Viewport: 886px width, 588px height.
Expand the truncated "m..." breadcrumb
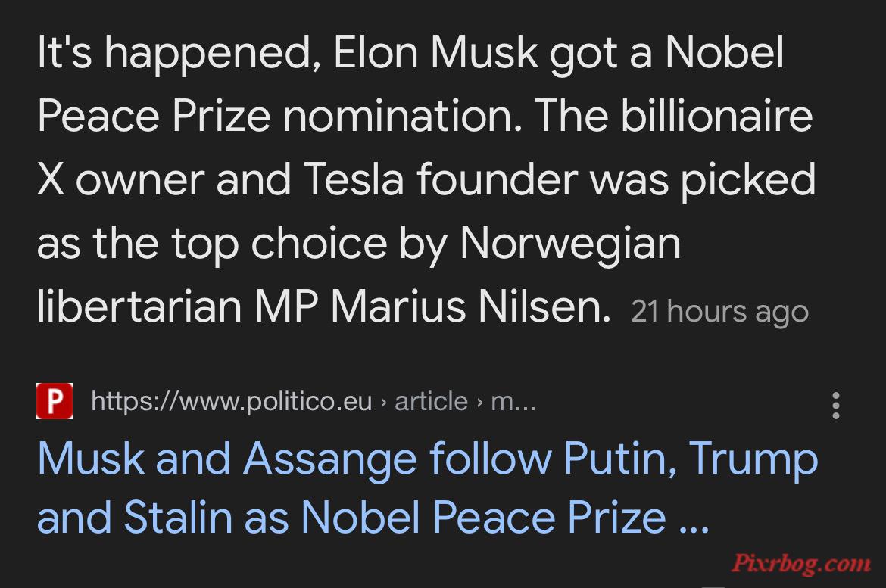[513, 403]
